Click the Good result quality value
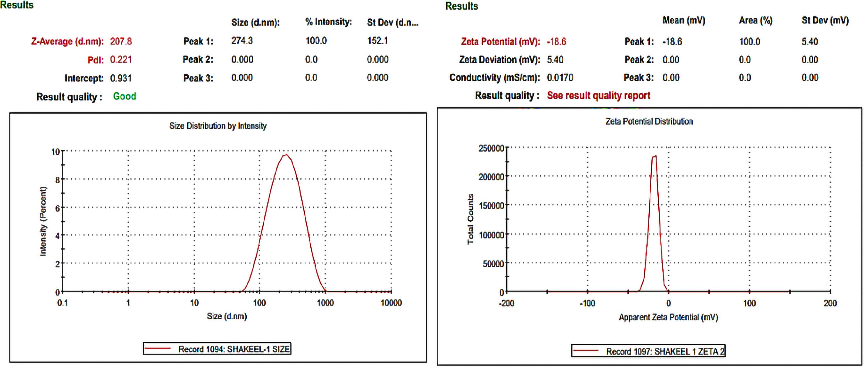 pos(124,96)
